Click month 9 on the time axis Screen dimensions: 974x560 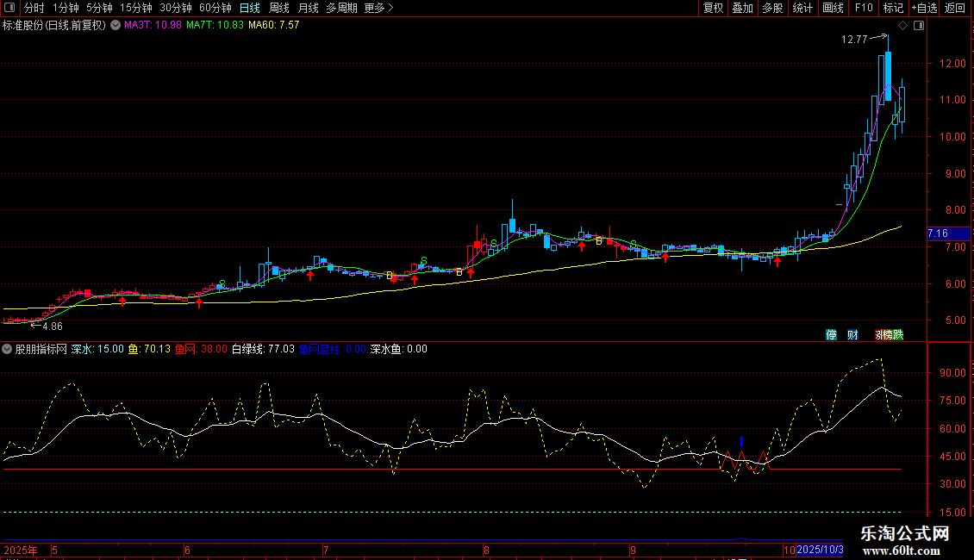tap(633, 551)
